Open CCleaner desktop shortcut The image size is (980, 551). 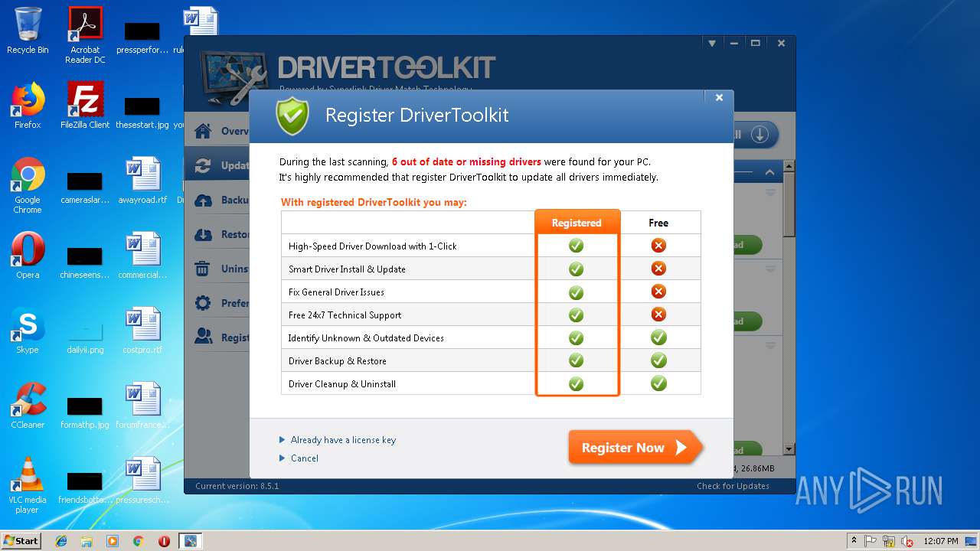(28, 405)
